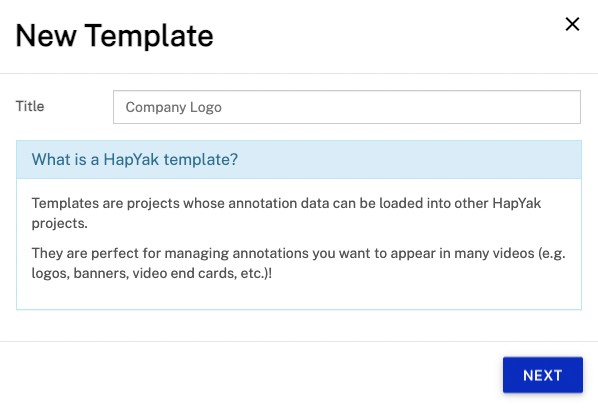598x408 pixels.
Task: Click the Title input field
Action: click(x=347, y=107)
